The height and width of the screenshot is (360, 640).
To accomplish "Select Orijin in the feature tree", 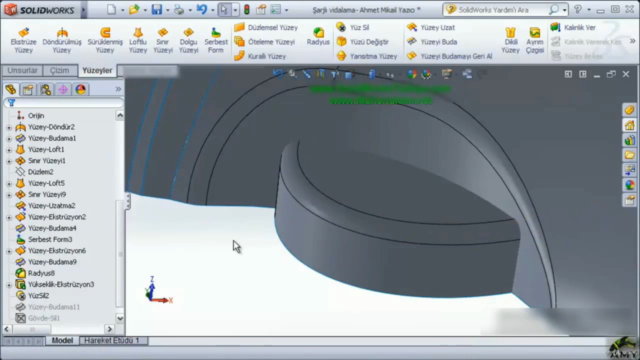I will (x=36, y=116).
